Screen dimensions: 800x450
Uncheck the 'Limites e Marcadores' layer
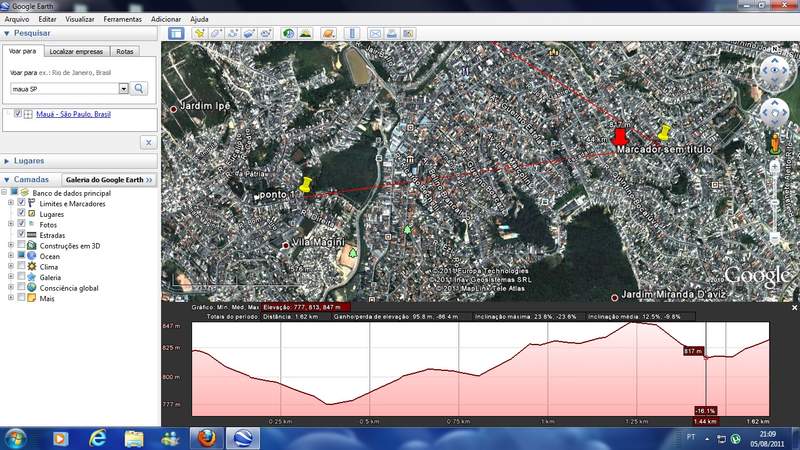(x=21, y=203)
